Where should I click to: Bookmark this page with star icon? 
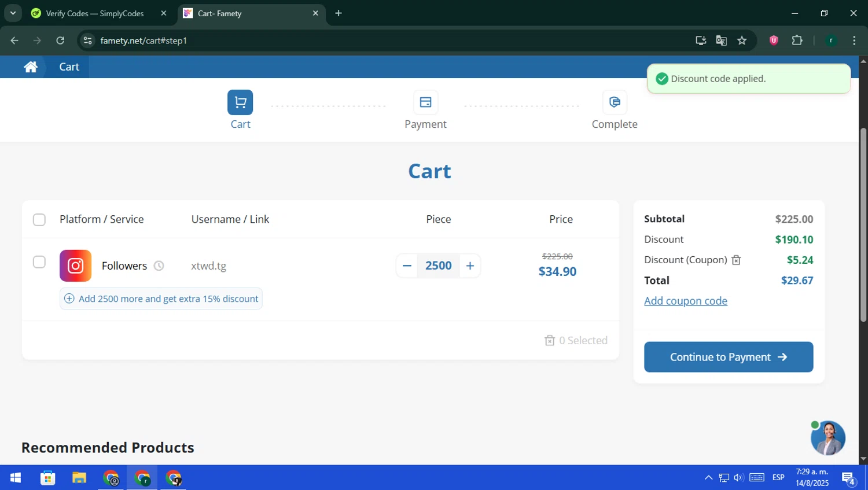[742, 40]
